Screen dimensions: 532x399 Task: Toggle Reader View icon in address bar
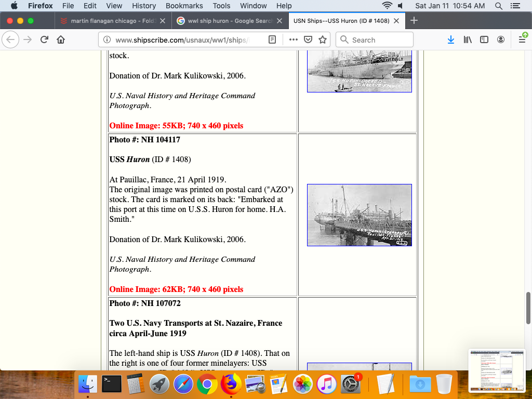tap(272, 39)
